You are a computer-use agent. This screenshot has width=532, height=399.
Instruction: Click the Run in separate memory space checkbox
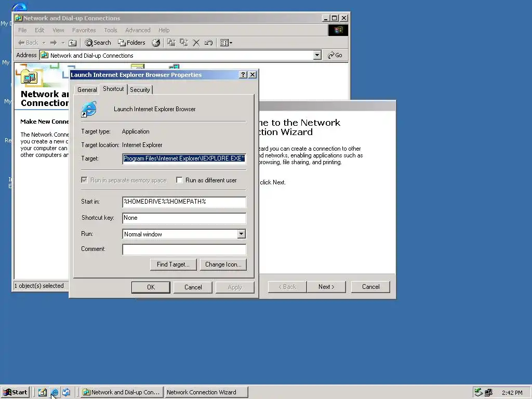(x=84, y=180)
